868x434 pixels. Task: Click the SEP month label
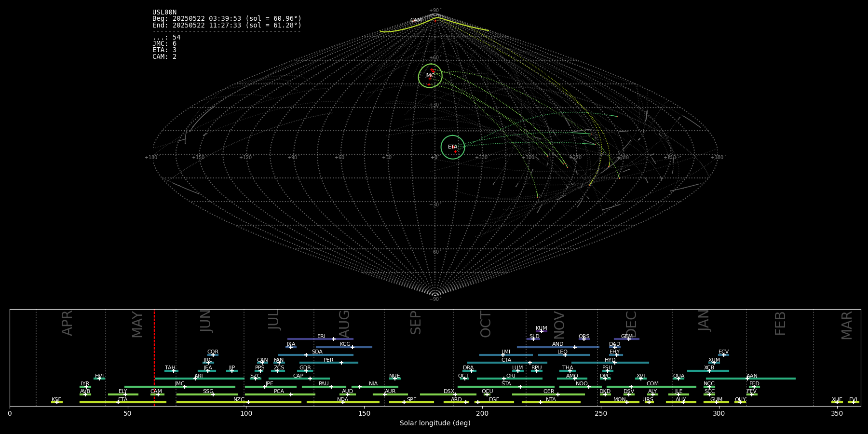416,323
